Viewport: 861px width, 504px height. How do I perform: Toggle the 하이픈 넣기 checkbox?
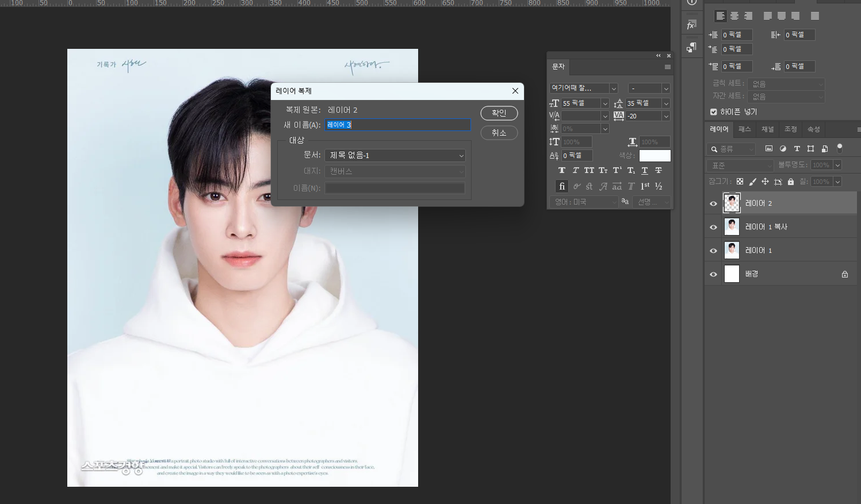pyautogui.click(x=714, y=112)
